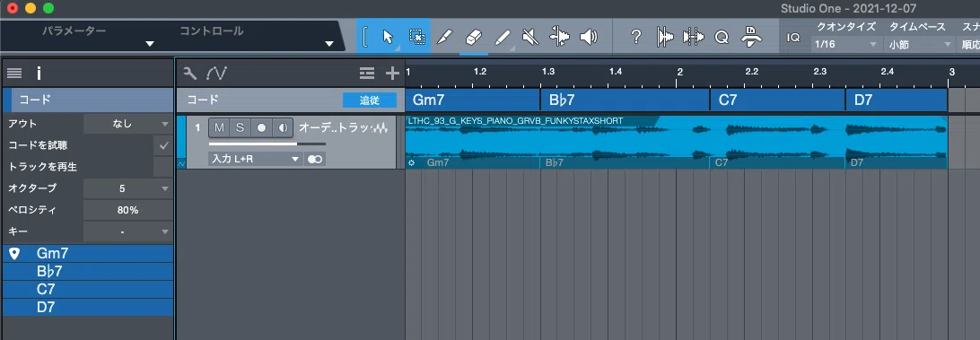Viewport: 980px width, 340px height.
Task: Toggle the IQ snap button
Action: (x=793, y=38)
